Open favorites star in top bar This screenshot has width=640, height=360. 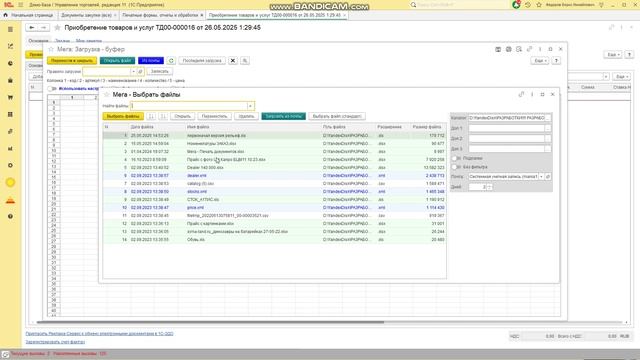pyautogui.click(x=539, y=5)
